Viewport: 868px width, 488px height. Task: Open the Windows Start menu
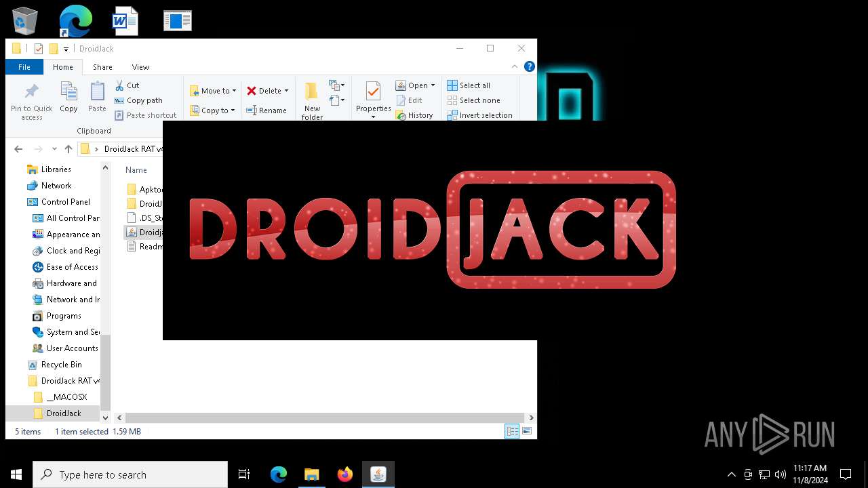tap(16, 474)
